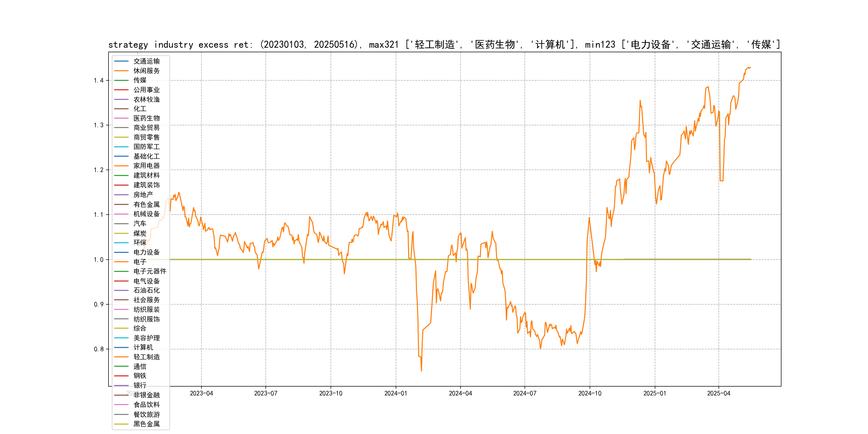Click the 1.4 y-axis tick label
The width and height of the screenshot is (868, 434).
[98, 81]
